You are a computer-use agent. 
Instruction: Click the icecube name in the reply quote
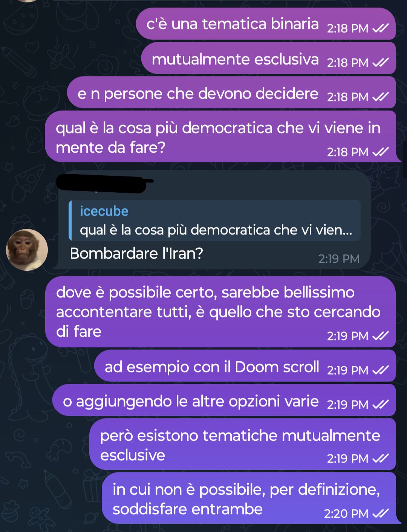(104, 211)
